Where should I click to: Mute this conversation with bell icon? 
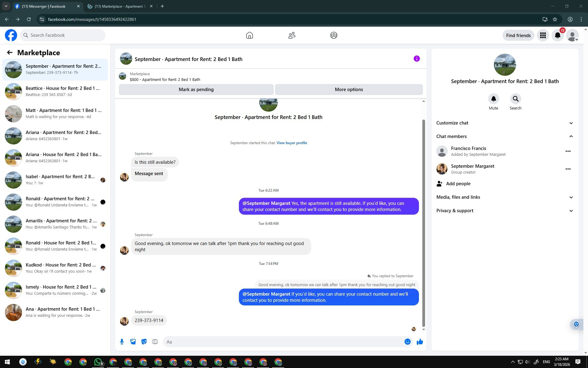click(493, 99)
